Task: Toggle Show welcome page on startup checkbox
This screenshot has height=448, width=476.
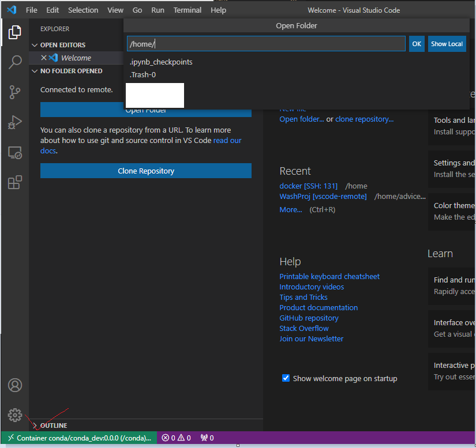Action: click(x=286, y=378)
